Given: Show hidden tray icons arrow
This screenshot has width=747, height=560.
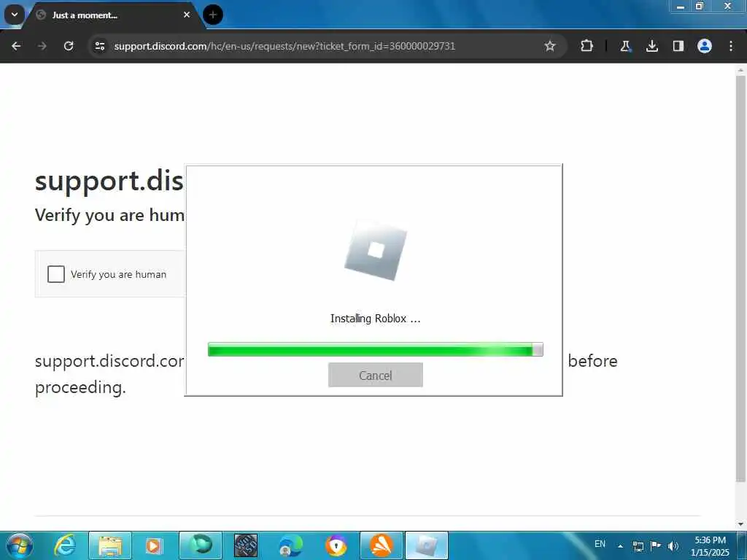Looking at the screenshot, I should coord(620,545).
